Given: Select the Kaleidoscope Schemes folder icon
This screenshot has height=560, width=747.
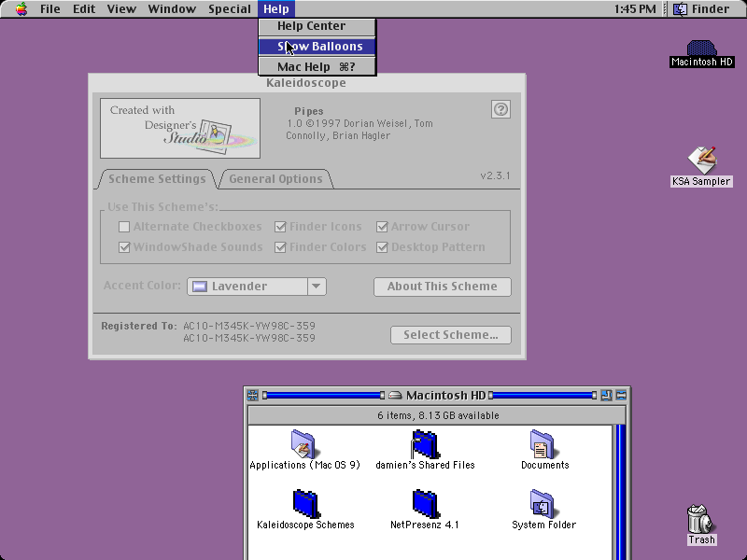Looking at the screenshot, I should 306,504.
